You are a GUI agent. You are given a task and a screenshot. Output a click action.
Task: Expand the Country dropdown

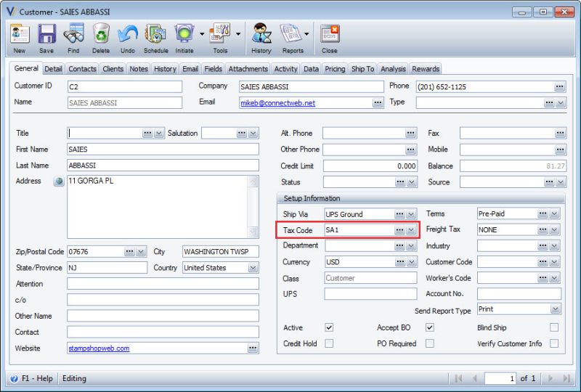253,268
